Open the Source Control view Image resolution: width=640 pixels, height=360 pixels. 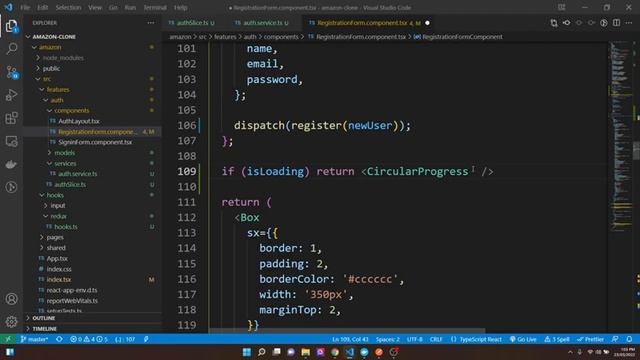pos(11,72)
